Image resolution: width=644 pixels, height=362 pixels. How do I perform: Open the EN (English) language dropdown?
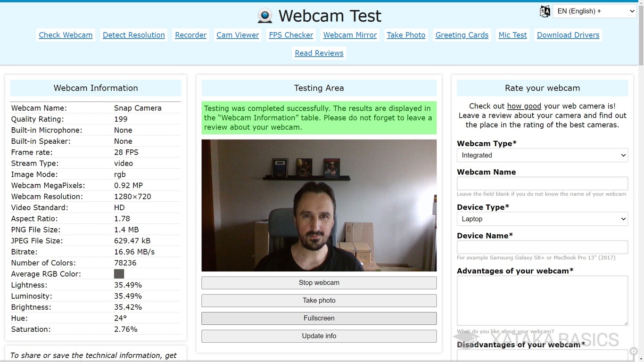click(594, 11)
